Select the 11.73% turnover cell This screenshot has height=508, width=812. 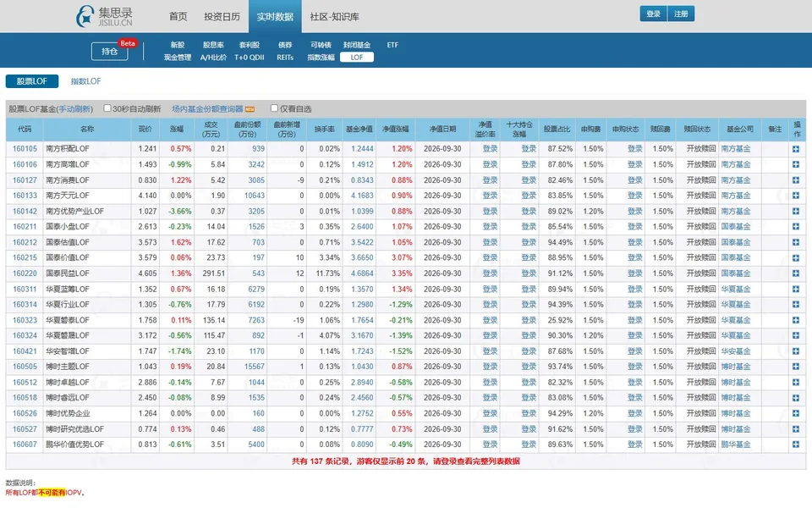click(325, 273)
